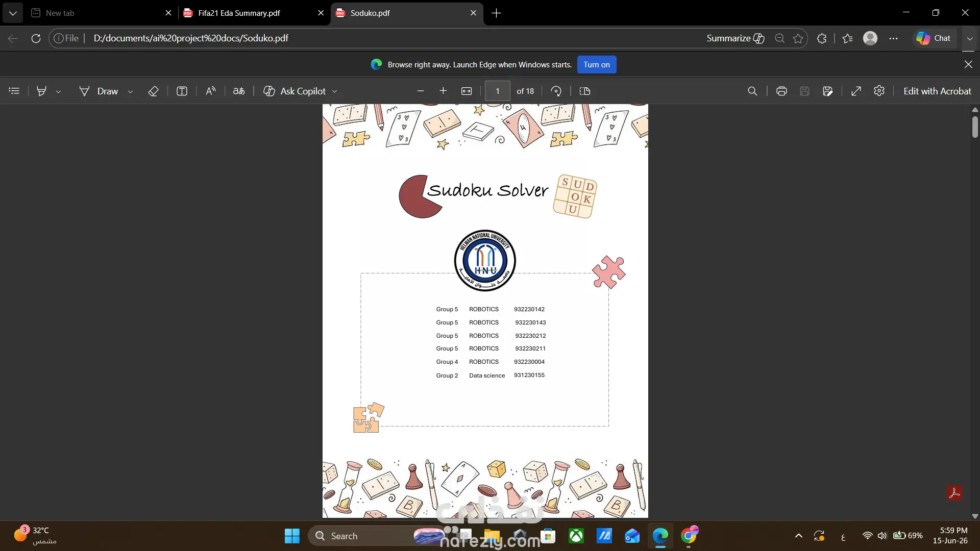
Task: Click the PDF vertical scrollbar thumb
Action: 975,127
